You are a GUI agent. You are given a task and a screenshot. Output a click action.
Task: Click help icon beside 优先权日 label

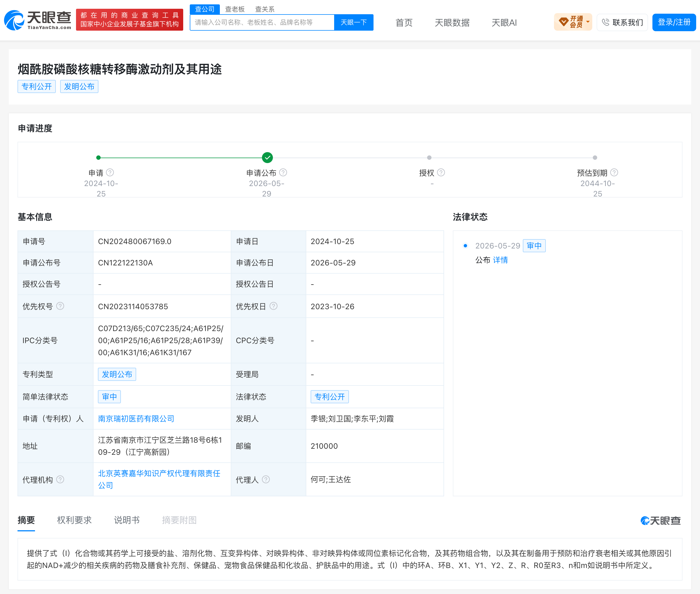pos(274,306)
